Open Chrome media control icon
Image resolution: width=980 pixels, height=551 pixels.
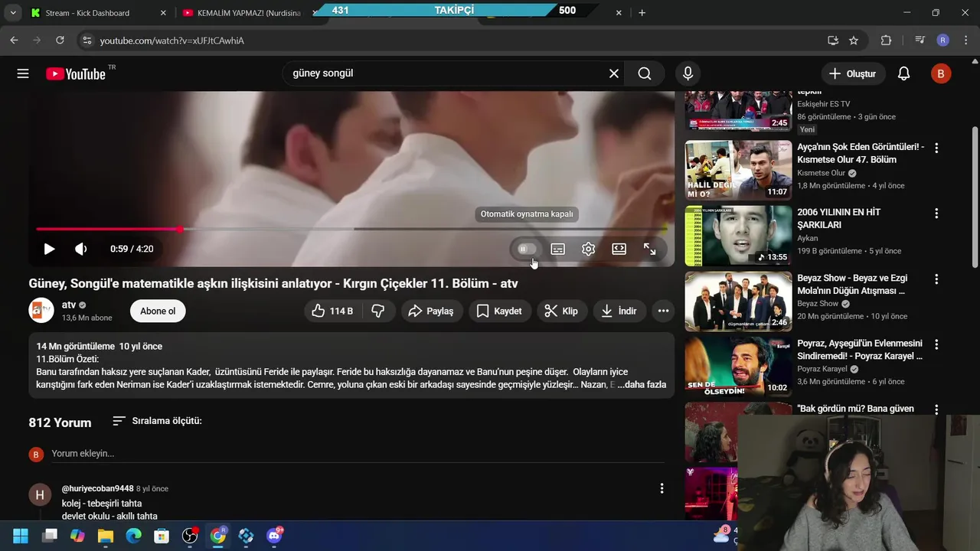coord(920,41)
